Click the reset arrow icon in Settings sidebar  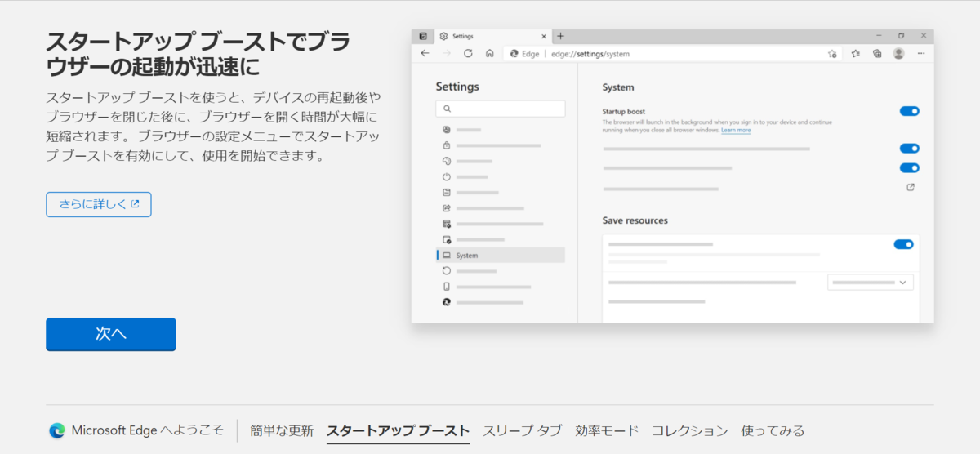(447, 270)
